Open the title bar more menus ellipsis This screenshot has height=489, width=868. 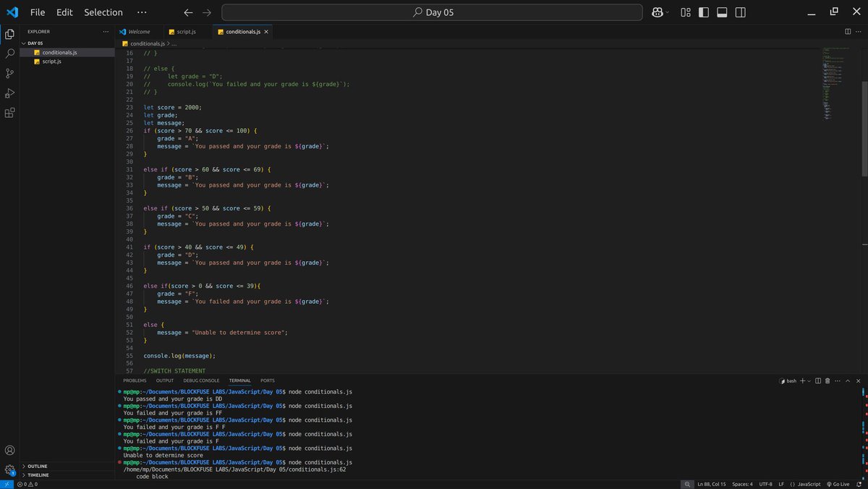click(142, 12)
